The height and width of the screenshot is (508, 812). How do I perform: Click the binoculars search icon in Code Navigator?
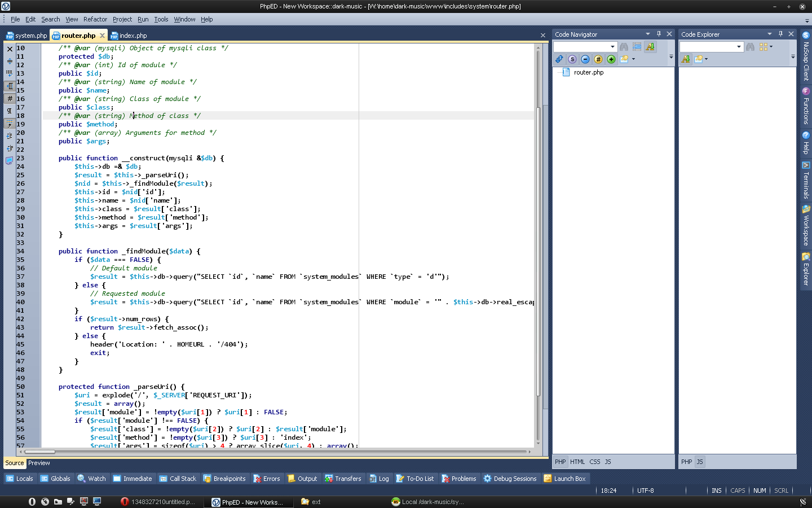tap(624, 47)
